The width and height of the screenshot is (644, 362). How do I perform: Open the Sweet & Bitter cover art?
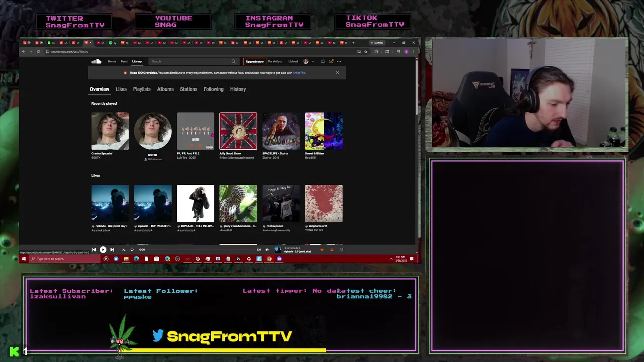(324, 131)
